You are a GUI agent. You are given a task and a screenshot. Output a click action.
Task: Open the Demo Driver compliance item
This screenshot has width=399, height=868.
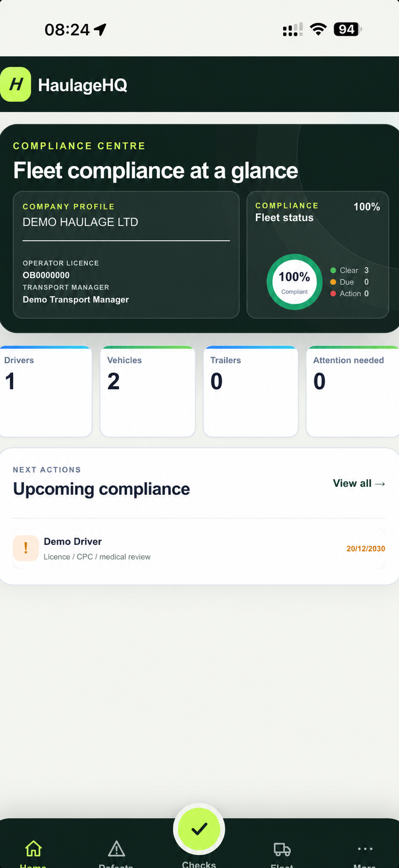tap(199, 548)
